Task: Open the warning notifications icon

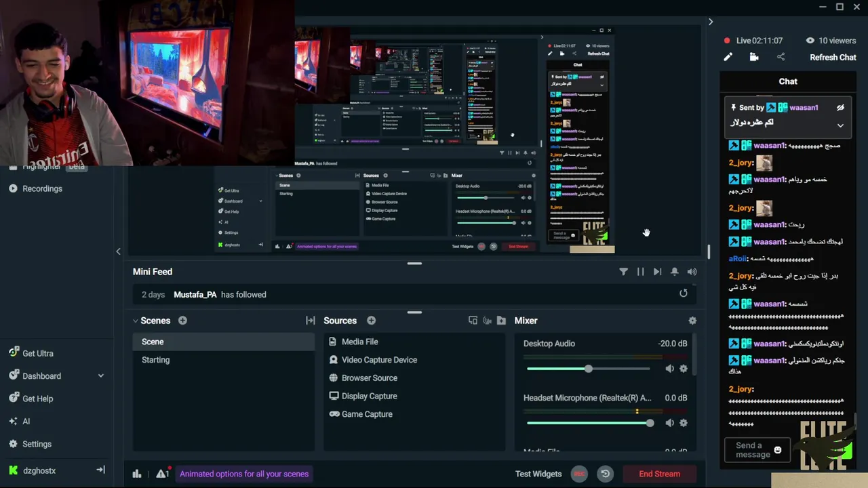Action: point(162,474)
